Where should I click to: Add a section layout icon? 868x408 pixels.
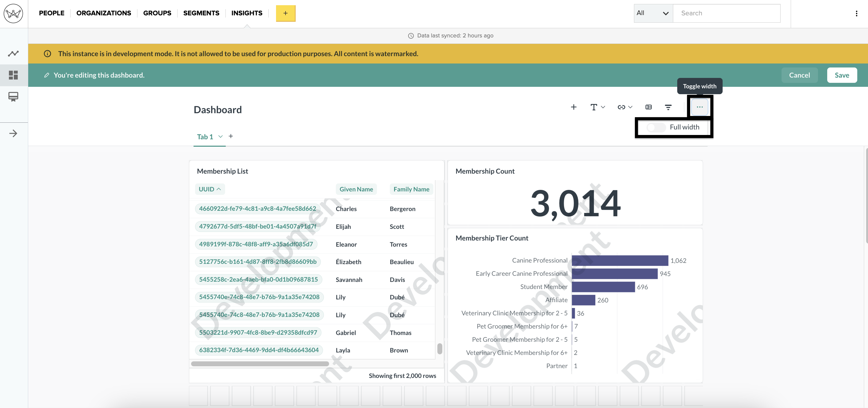[648, 107]
